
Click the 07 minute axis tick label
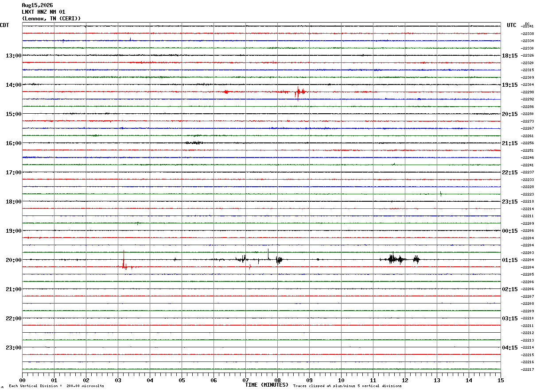245,380
